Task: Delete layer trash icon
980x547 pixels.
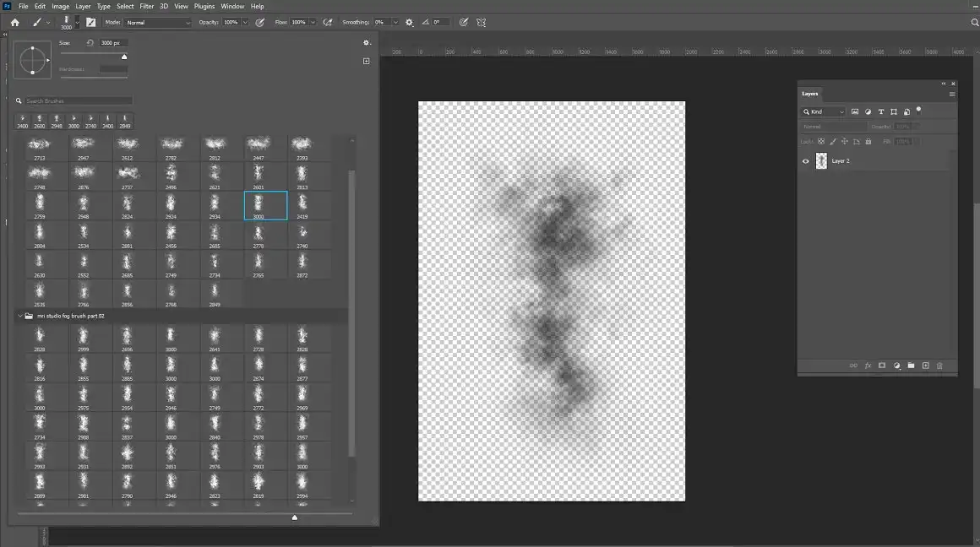Action: [939, 366]
